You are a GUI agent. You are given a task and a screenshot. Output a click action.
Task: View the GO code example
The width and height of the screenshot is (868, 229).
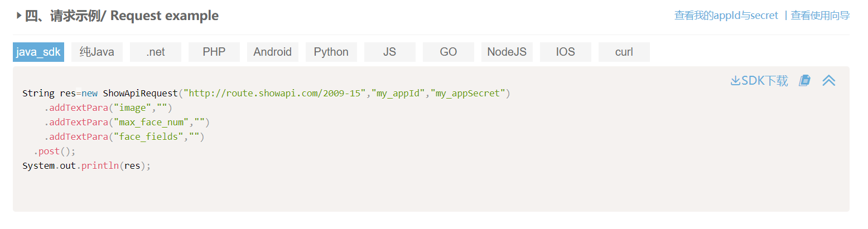(x=449, y=52)
